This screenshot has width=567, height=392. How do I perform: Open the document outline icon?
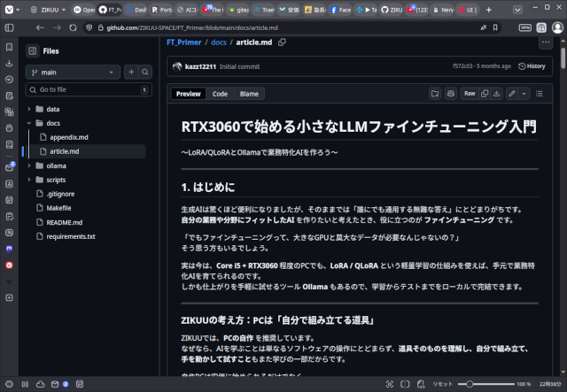(540, 93)
